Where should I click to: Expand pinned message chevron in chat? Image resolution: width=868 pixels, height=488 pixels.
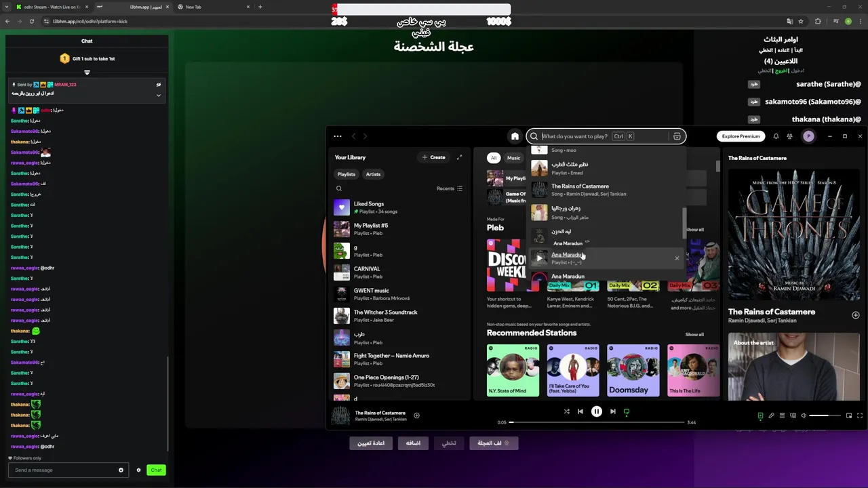(159, 95)
